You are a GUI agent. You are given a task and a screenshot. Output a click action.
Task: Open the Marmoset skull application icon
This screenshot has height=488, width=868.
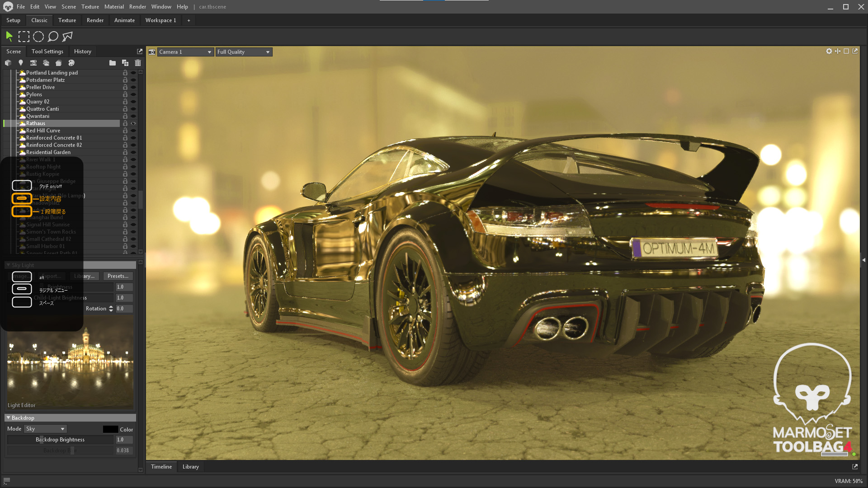8,7
